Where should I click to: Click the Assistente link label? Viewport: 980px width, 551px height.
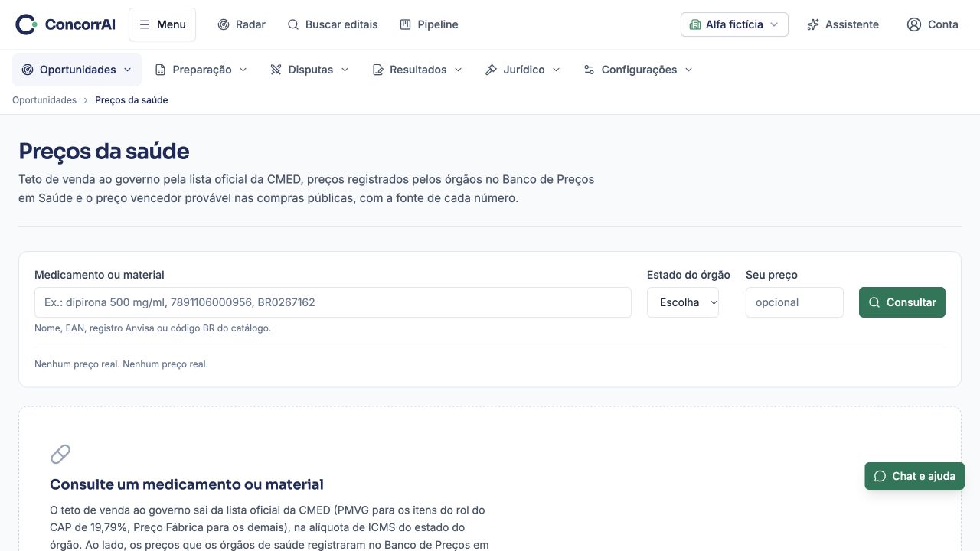coord(852,24)
